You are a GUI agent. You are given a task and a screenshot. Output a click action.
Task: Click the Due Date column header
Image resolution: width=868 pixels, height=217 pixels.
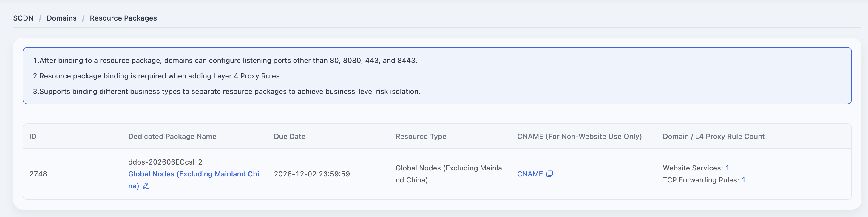[290, 137]
